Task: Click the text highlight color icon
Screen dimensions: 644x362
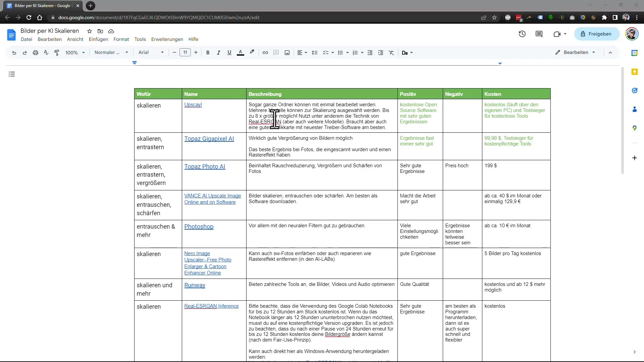Action: tap(252, 53)
